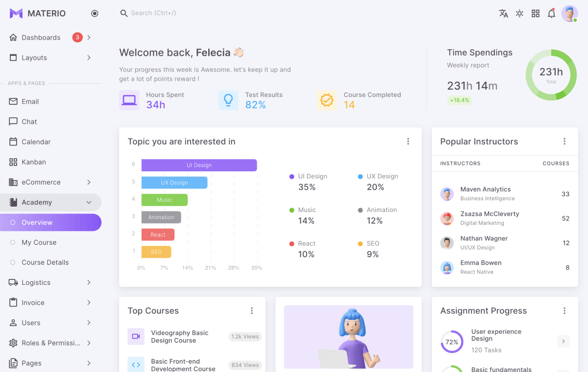Viewport: 588px width, 372px height.
Task: Open Kanban board
Action: pos(50,162)
